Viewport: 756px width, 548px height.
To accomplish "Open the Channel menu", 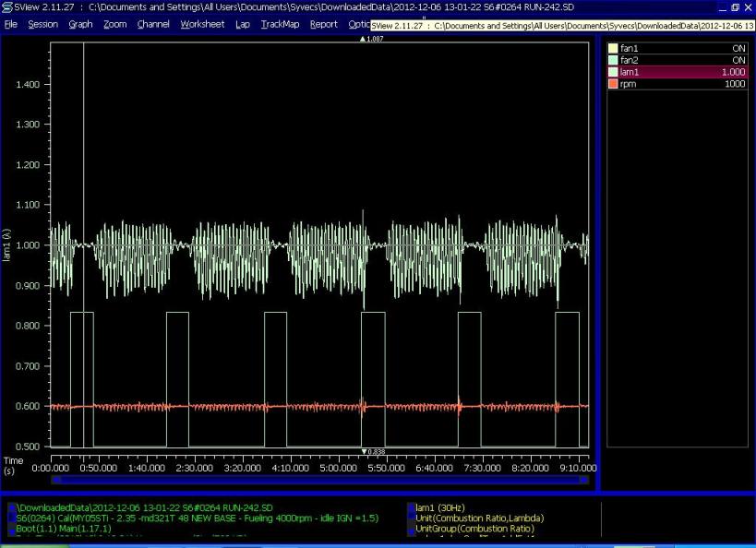I will [x=153, y=24].
